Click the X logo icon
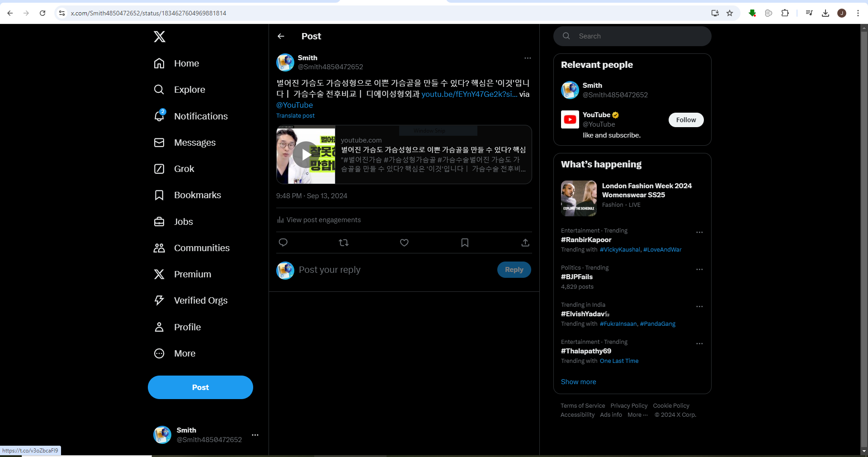Image resolution: width=868 pixels, height=457 pixels. [159, 37]
